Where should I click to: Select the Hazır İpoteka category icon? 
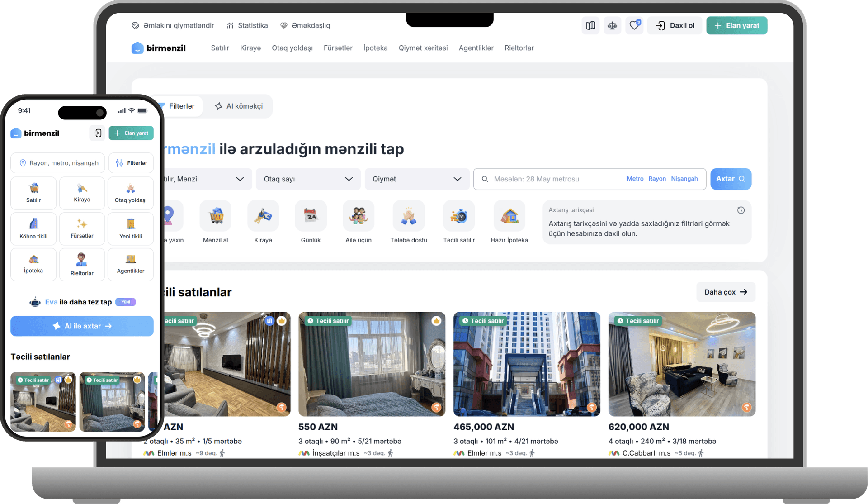point(509,215)
